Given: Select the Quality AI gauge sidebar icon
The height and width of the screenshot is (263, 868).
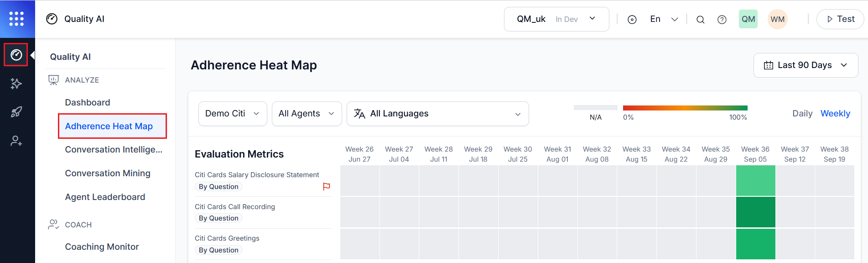Looking at the screenshot, I should (x=16, y=55).
